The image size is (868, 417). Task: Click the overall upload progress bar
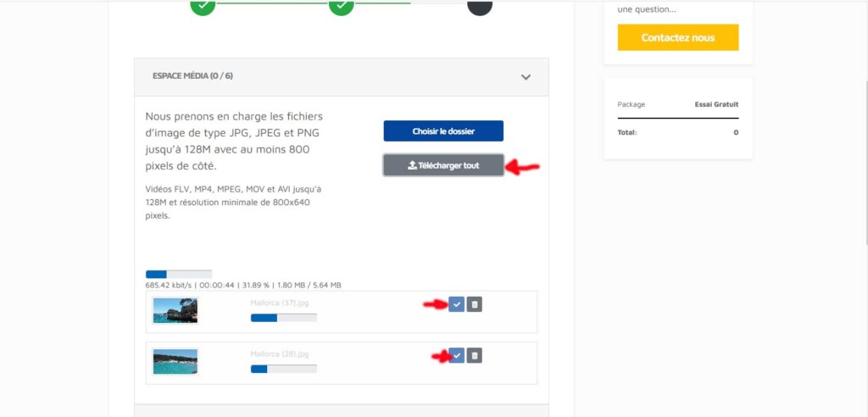click(179, 274)
